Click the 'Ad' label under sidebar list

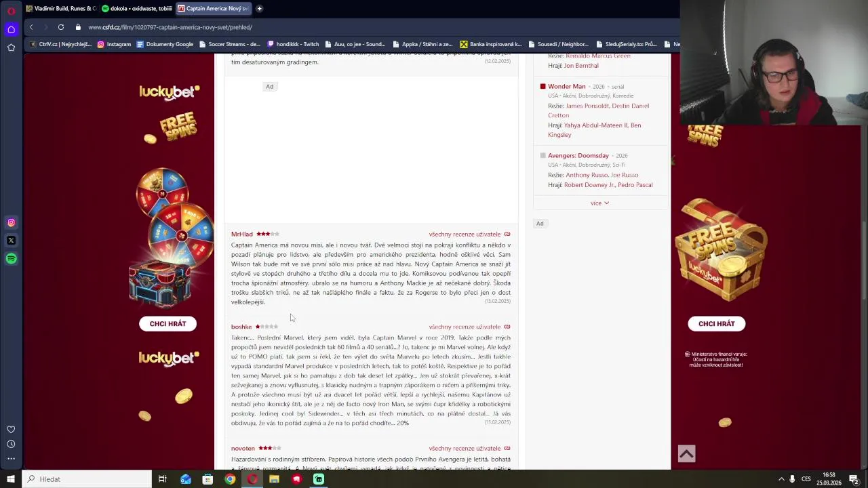[540, 224]
